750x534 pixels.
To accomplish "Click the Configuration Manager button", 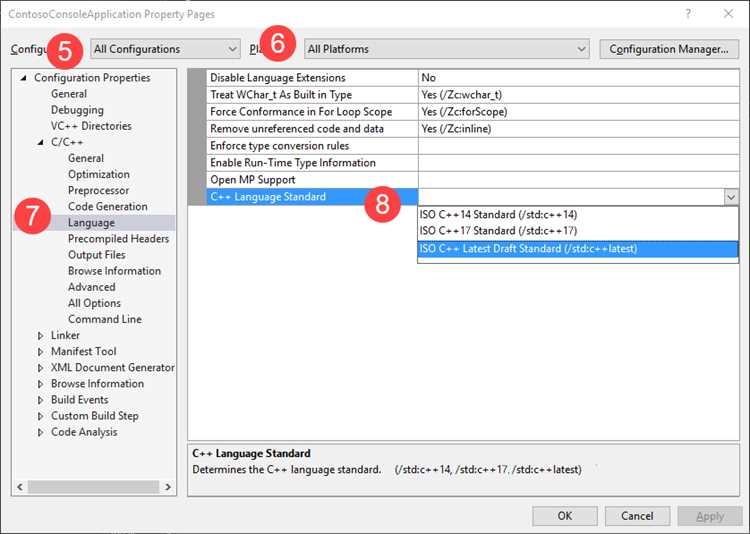I will (669, 49).
